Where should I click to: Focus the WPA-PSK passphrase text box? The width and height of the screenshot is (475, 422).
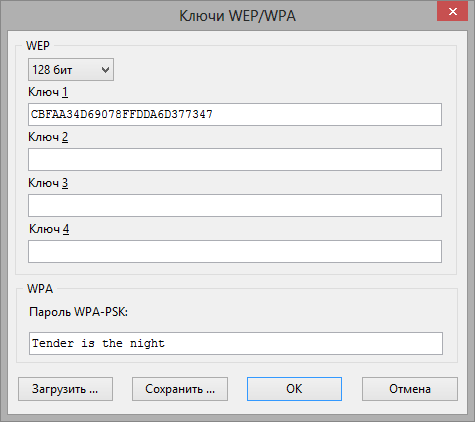coord(236,343)
